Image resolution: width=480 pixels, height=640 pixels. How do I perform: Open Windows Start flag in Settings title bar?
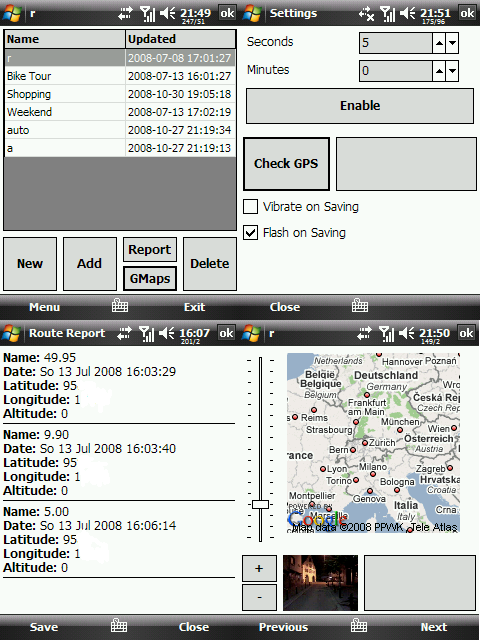(251, 13)
